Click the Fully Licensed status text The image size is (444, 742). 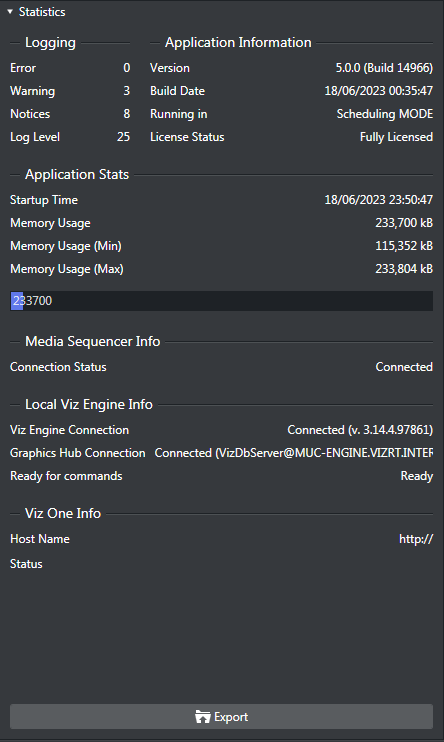(x=396, y=137)
